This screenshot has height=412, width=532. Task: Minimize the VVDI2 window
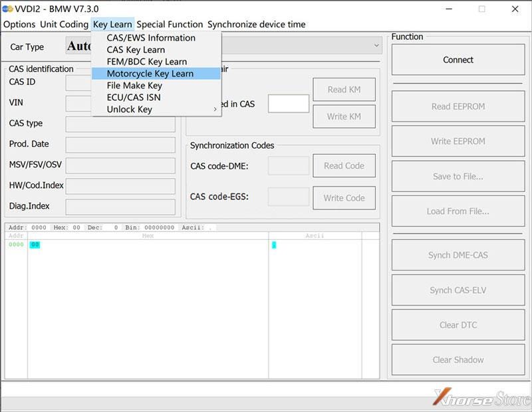pos(449,9)
